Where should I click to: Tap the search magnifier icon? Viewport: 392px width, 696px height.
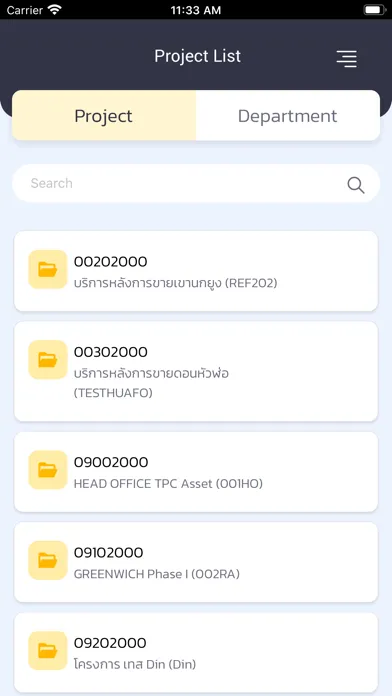point(356,185)
